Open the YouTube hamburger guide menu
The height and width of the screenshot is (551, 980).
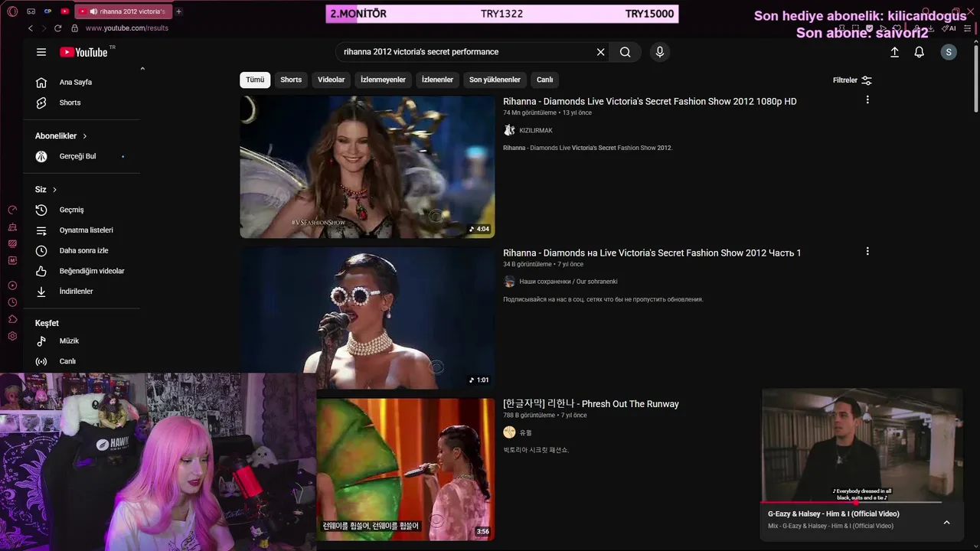(x=41, y=52)
